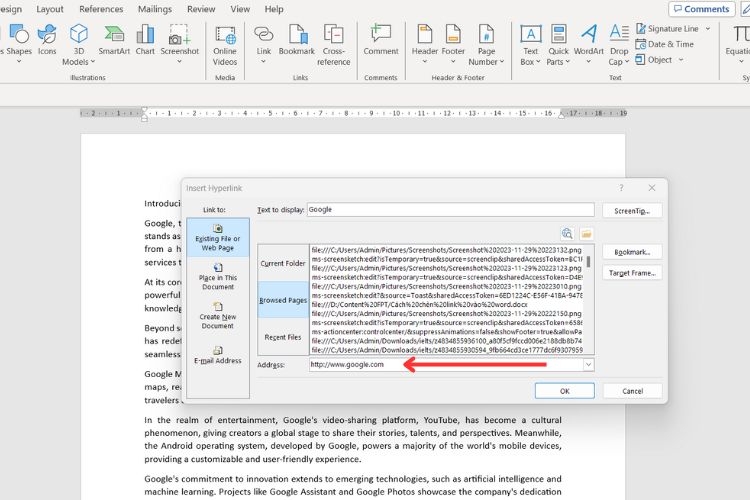Click the Browse the Web icon
Screen dimensions: 750x500
pyautogui.click(x=567, y=233)
